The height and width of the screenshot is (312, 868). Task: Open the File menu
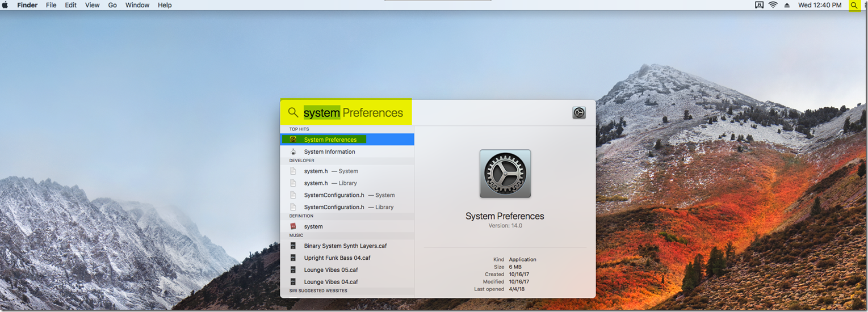[51, 5]
